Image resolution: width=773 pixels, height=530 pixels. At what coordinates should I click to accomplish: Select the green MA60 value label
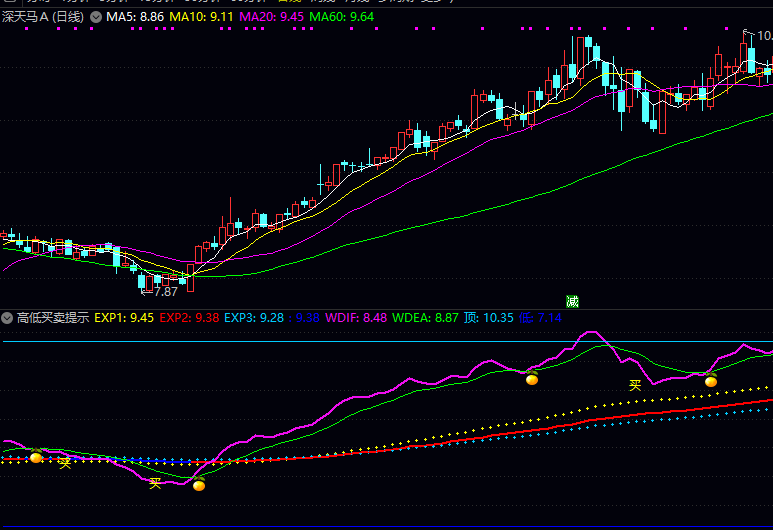tap(341, 17)
